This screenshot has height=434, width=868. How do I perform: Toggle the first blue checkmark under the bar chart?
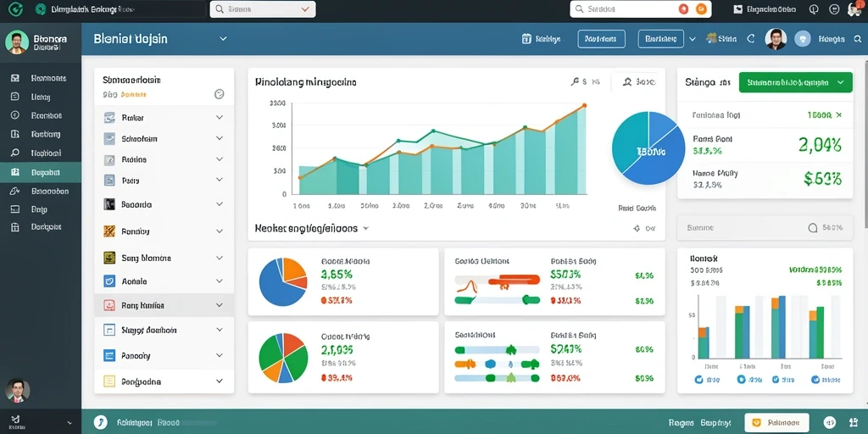click(x=698, y=380)
